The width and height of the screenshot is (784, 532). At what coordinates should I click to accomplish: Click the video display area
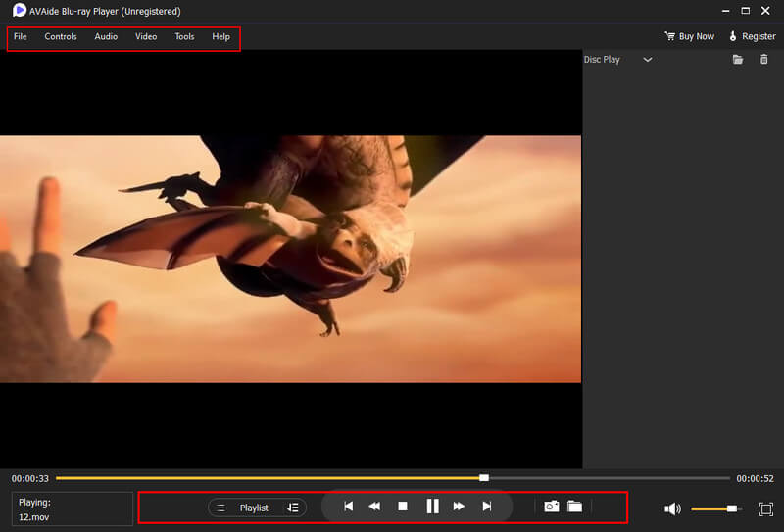290,259
